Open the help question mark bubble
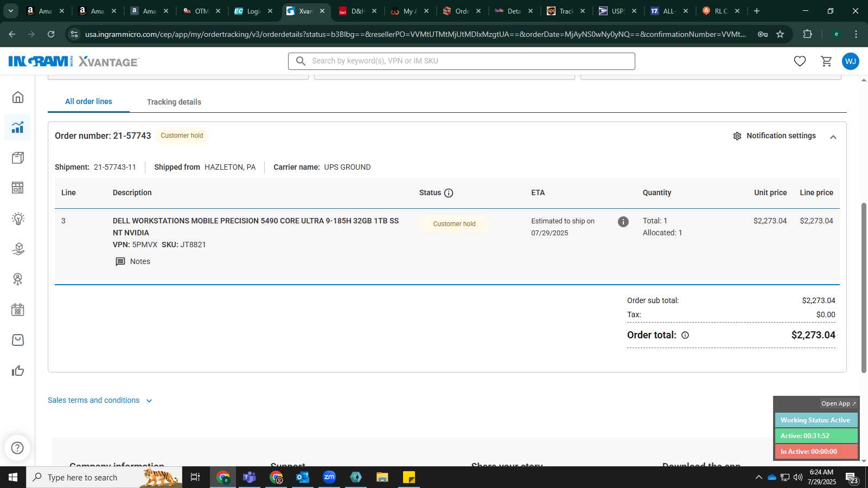 17,448
